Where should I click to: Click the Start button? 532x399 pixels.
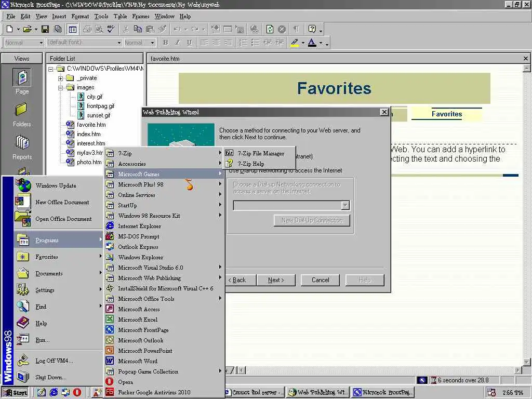coord(16,393)
